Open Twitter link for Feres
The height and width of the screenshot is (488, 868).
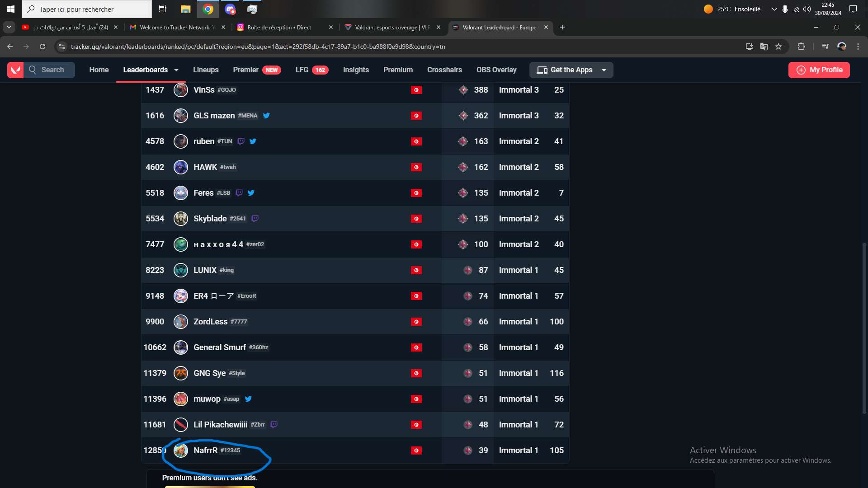pyautogui.click(x=251, y=193)
